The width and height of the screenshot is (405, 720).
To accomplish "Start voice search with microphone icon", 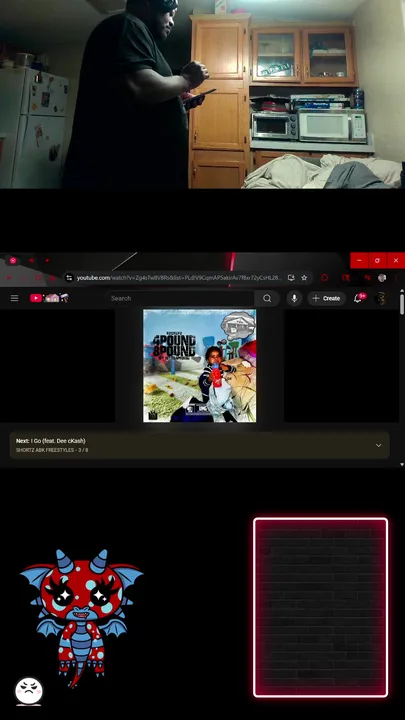I will coord(294,298).
